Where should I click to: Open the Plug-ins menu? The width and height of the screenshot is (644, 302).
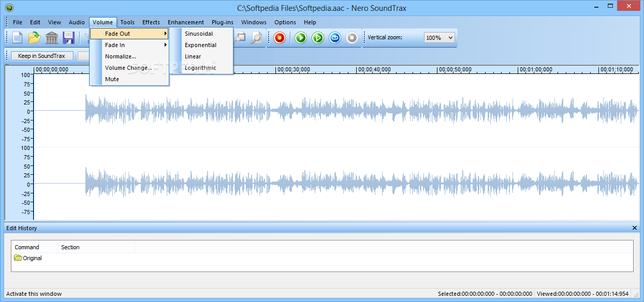point(223,22)
